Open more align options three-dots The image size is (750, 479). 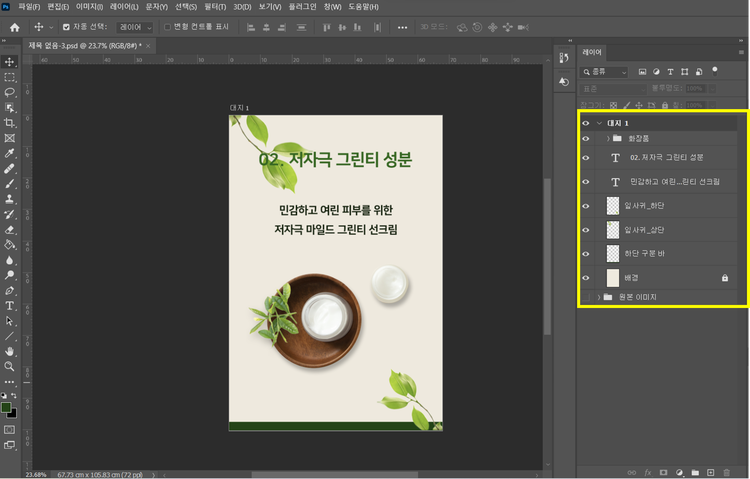[x=402, y=27]
